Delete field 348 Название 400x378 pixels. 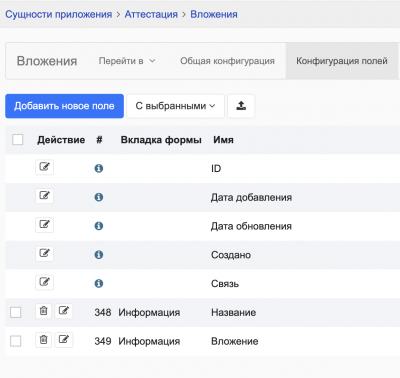44,311
